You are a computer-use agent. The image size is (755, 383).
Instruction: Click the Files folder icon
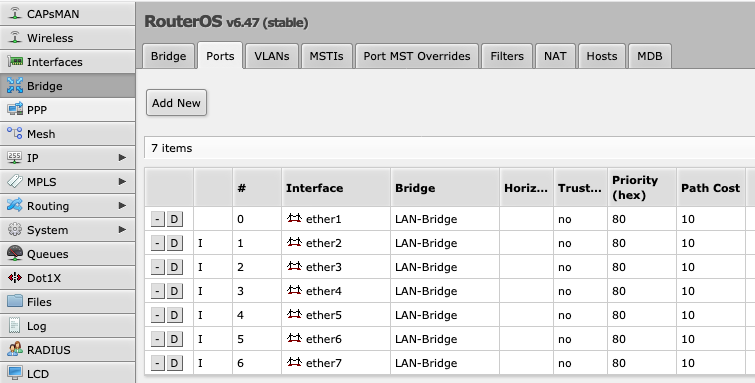(x=15, y=302)
